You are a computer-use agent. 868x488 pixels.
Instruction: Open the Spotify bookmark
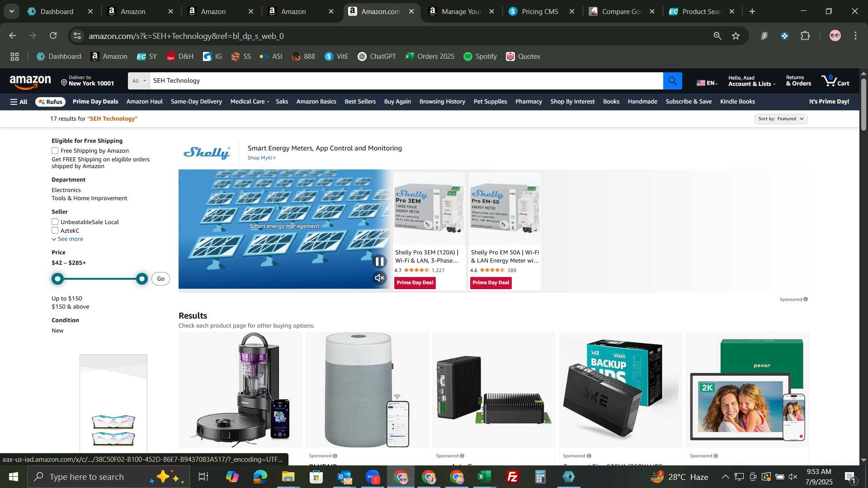tap(480, 56)
